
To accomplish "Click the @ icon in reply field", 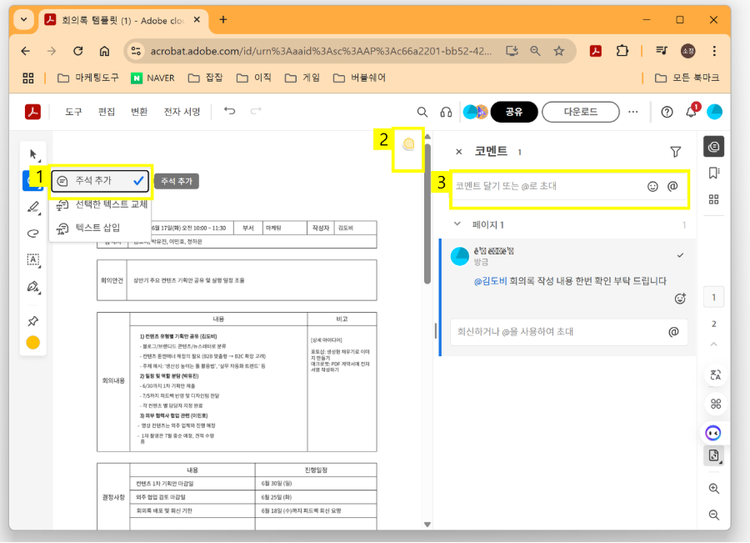I will [x=673, y=332].
